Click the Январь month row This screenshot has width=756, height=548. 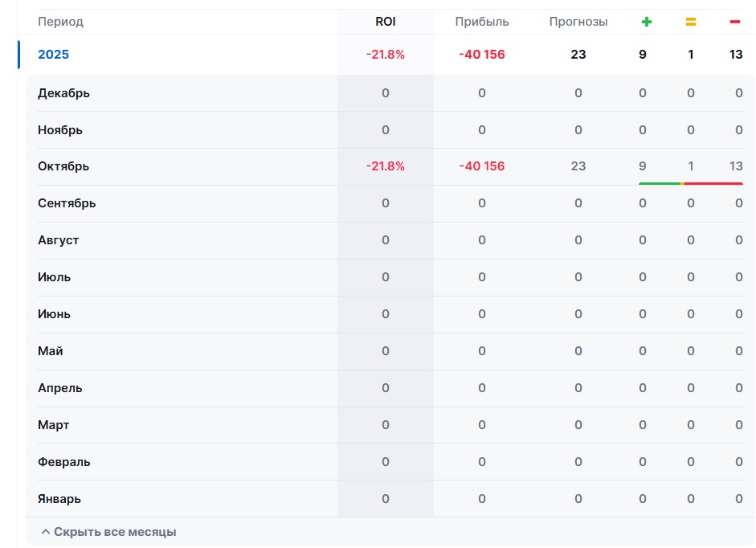pos(59,499)
